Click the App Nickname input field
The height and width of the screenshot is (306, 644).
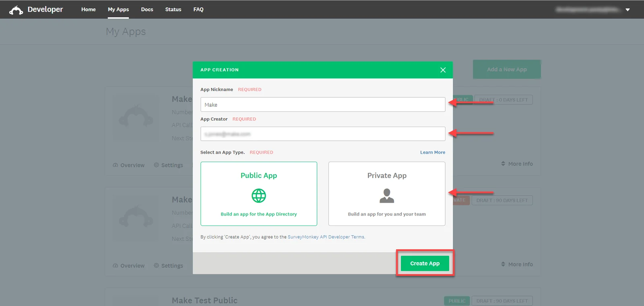pyautogui.click(x=323, y=105)
